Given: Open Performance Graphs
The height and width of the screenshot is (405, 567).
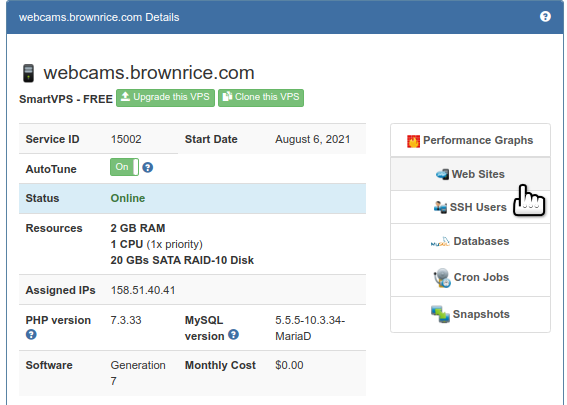Looking at the screenshot, I should point(470,140).
